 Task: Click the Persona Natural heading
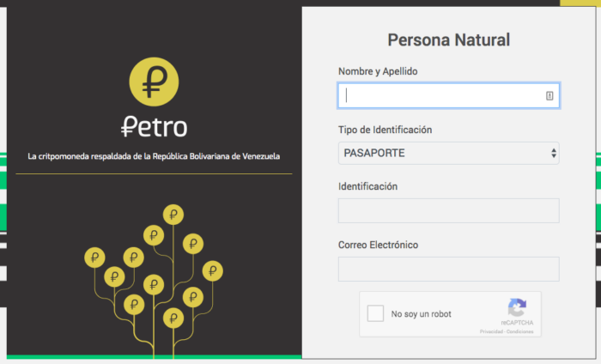448,39
